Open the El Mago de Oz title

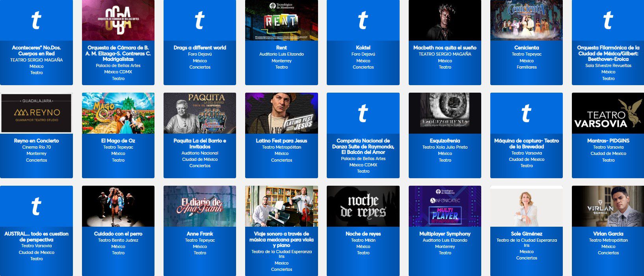tap(118, 141)
